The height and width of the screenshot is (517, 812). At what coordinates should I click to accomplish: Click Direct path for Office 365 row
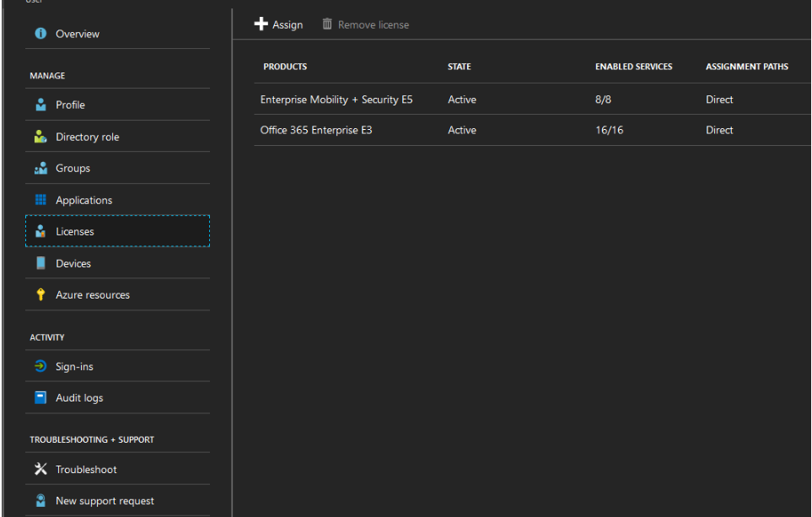point(719,130)
